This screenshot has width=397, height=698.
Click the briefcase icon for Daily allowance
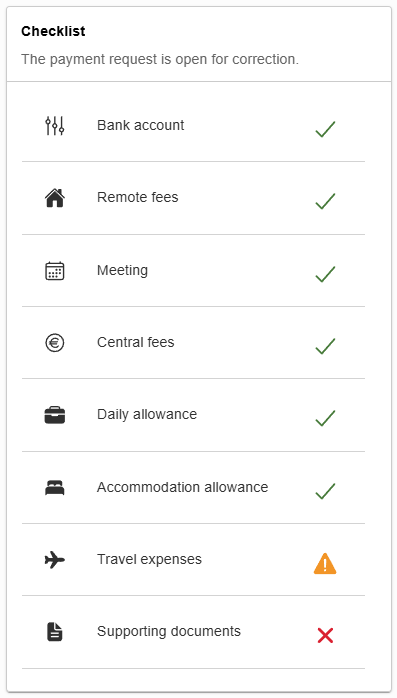[x=55, y=415]
